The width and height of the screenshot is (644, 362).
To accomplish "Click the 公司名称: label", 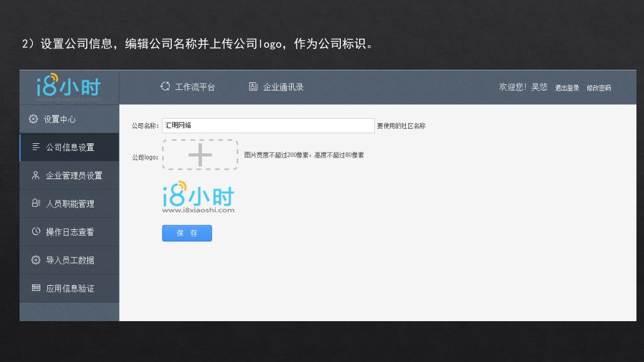I will pos(145,126).
